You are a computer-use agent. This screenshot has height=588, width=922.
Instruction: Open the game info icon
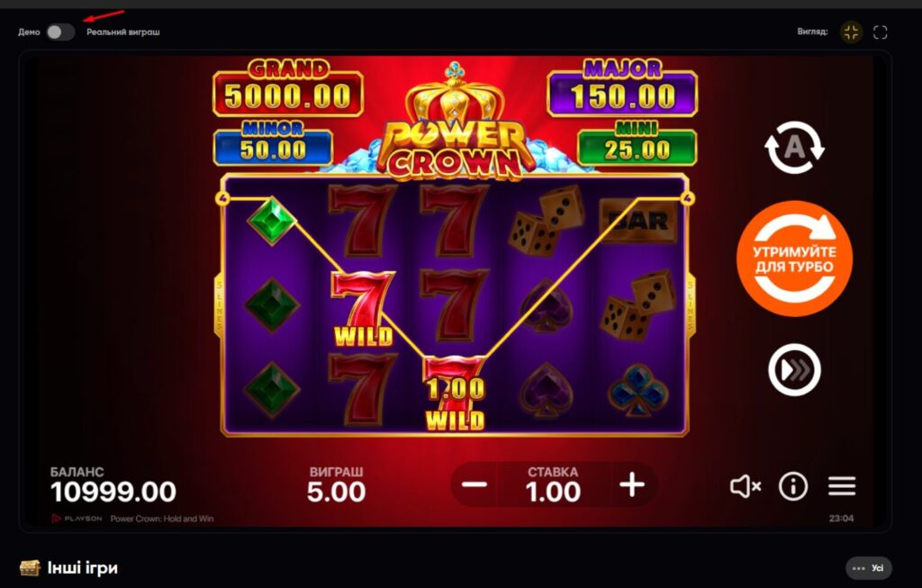point(793,486)
